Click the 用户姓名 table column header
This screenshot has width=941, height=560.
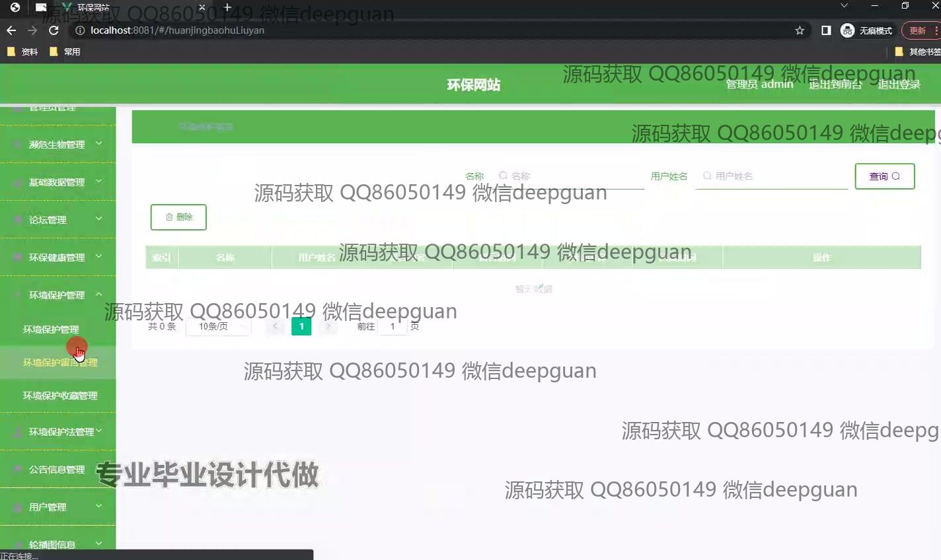click(x=317, y=258)
